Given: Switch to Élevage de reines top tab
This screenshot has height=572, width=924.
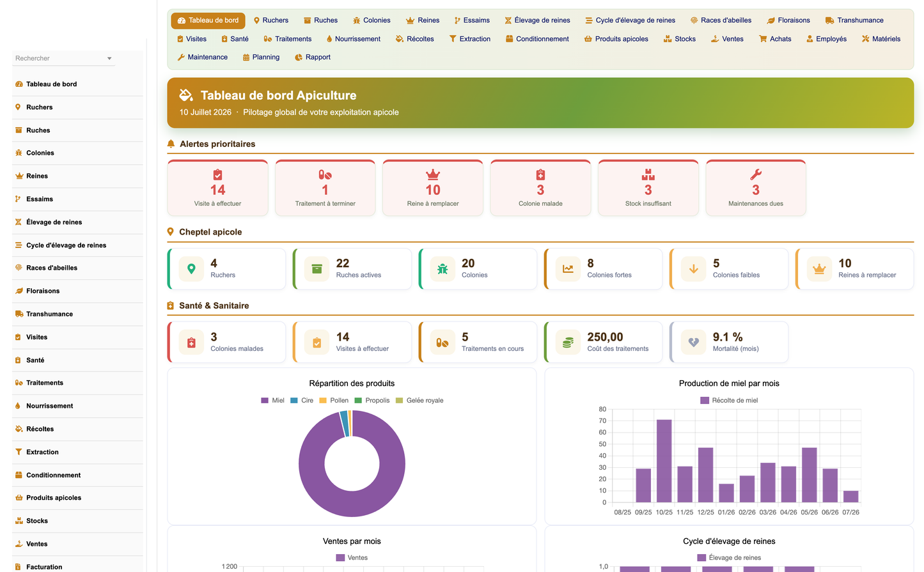Looking at the screenshot, I should [537, 20].
